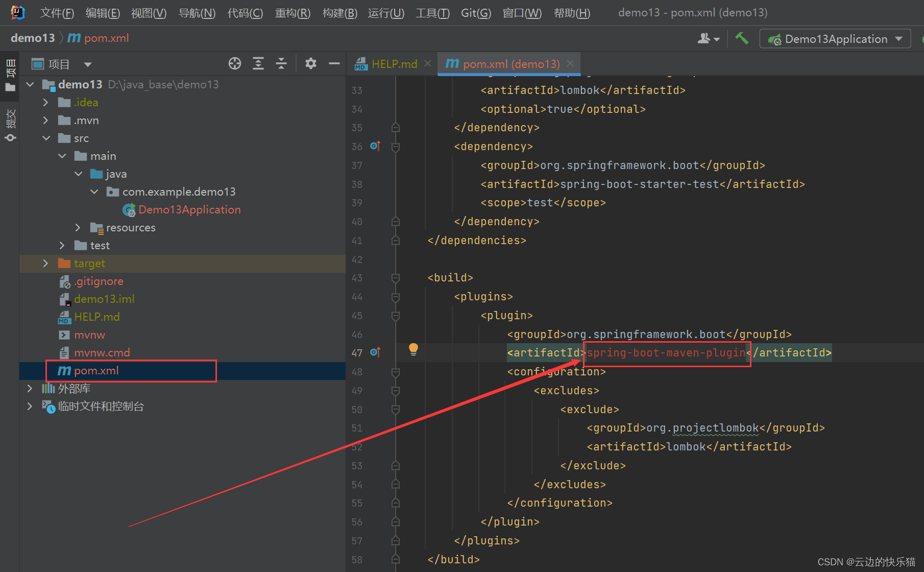924x572 pixels.
Task: Toggle code fold at line 44 plugins tag
Action: pos(395,297)
